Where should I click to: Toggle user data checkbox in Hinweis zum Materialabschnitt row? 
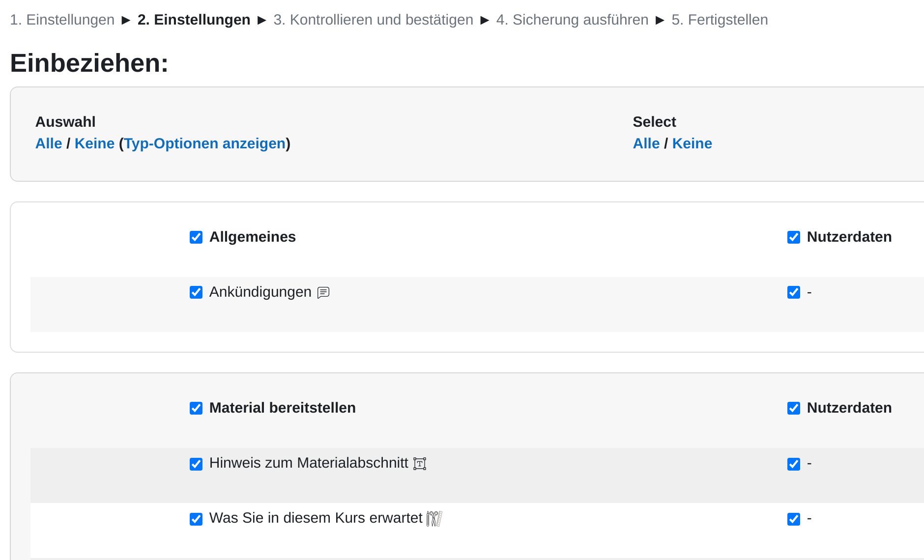click(x=794, y=464)
